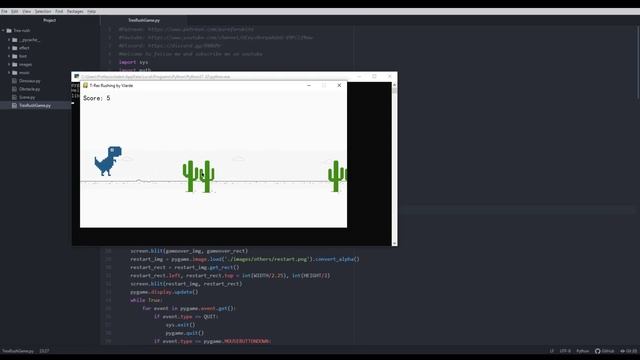This screenshot has height=360, width=640.
Task: Click the font folder icon
Action: point(15,56)
